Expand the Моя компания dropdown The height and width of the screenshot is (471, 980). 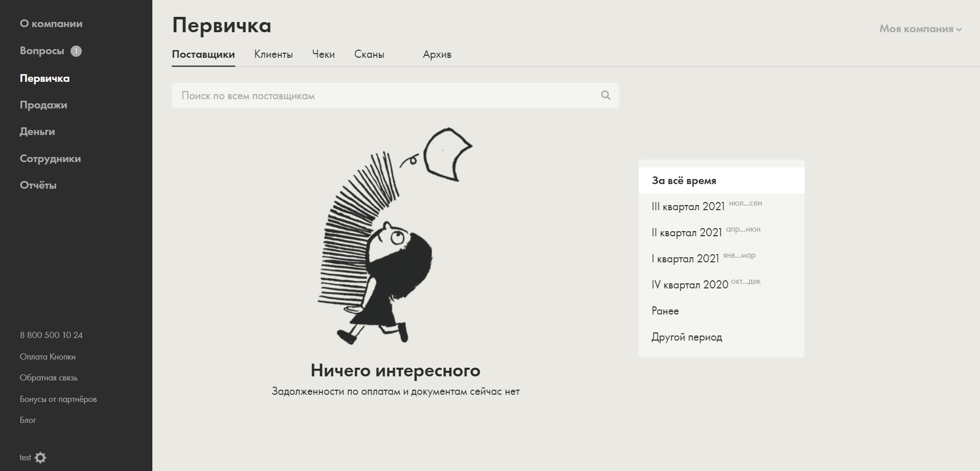coord(920,29)
